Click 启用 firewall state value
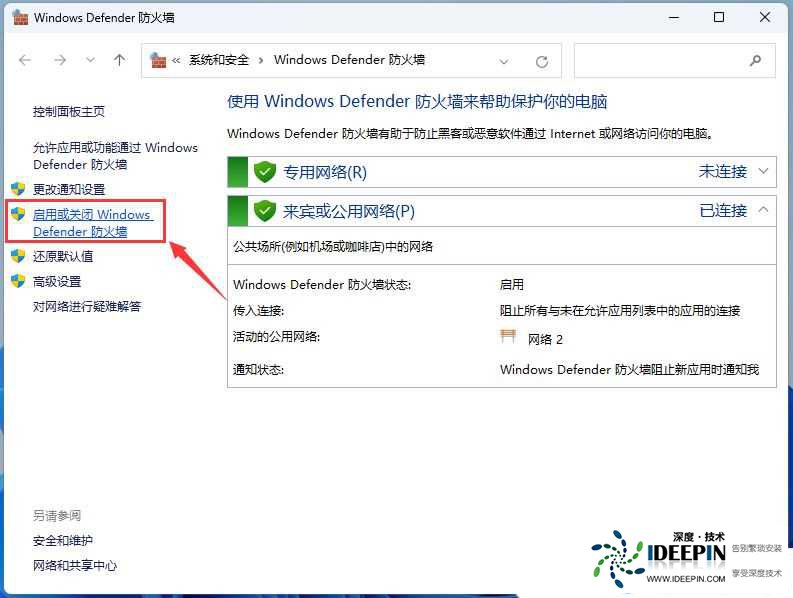This screenshot has height=598, width=793. pyautogui.click(x=512, y=284)
